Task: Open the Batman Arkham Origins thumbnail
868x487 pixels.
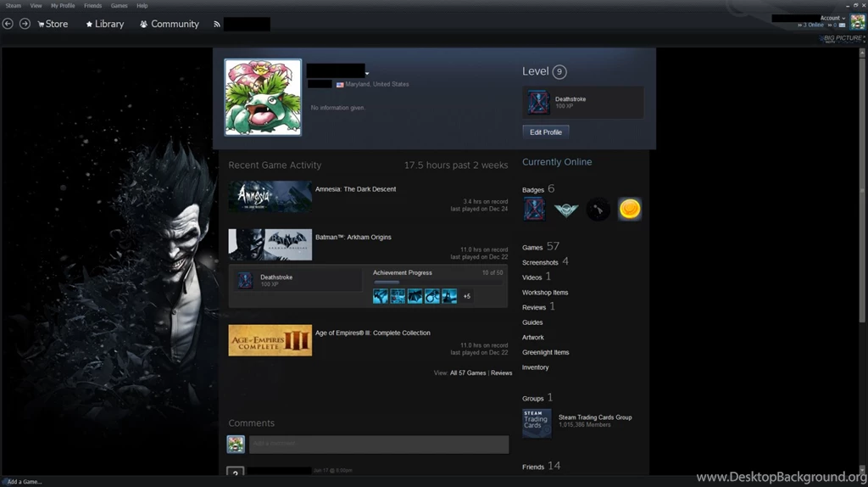Action: pos(270,245)
